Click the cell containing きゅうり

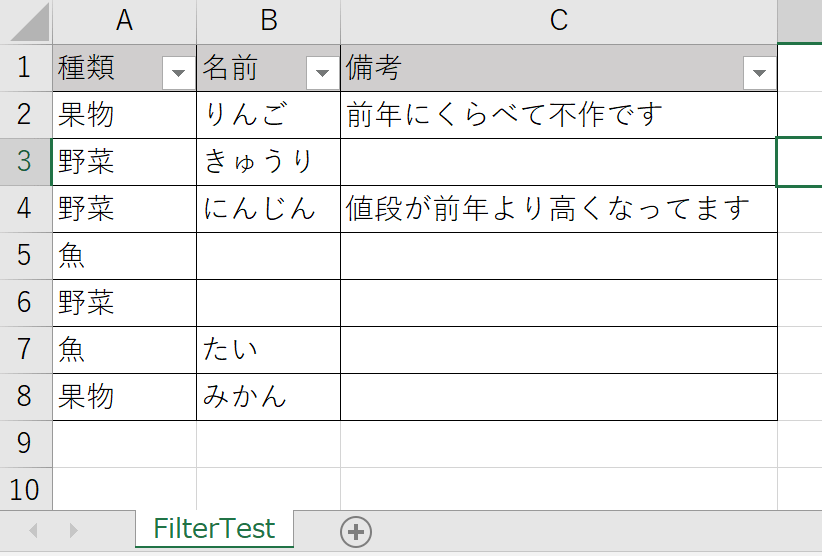(x=268, y=162)
